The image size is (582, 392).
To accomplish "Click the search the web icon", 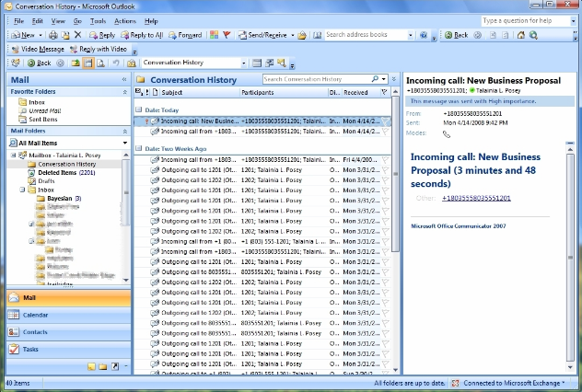I will (534, 35).
